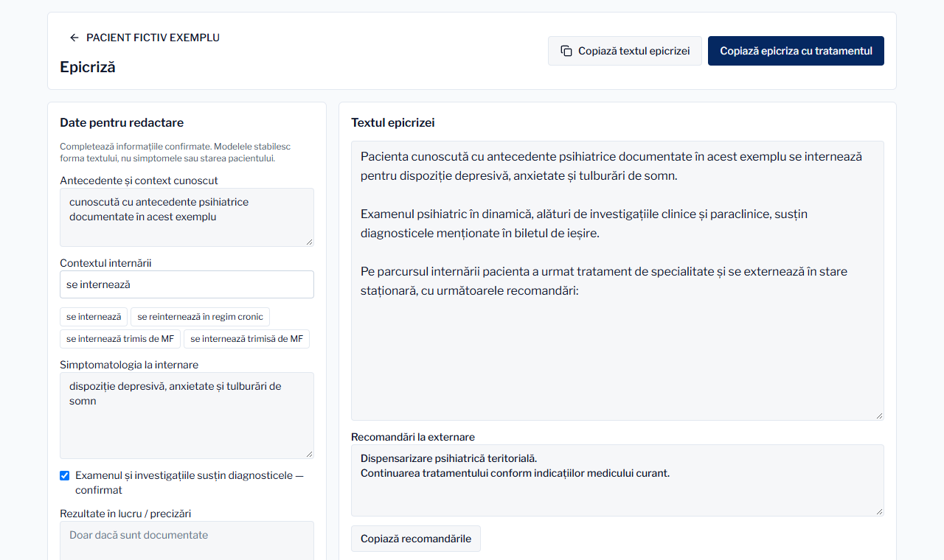Click resize handle of the Antecedente textarea

tap(308, 241)
